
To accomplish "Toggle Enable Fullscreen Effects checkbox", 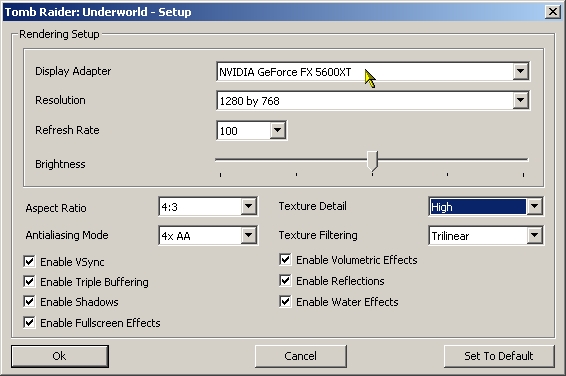I will click(x=29, y=322).
